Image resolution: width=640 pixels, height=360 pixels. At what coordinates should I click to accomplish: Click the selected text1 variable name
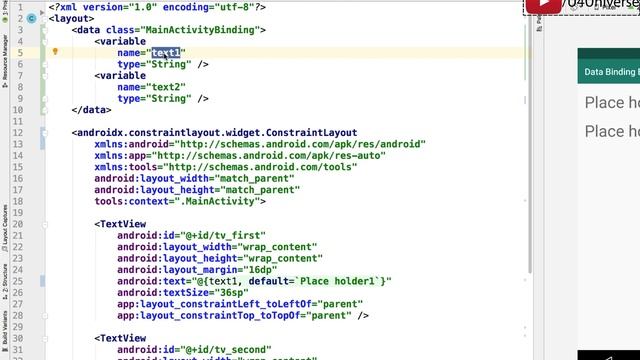[x=166, y=53]
